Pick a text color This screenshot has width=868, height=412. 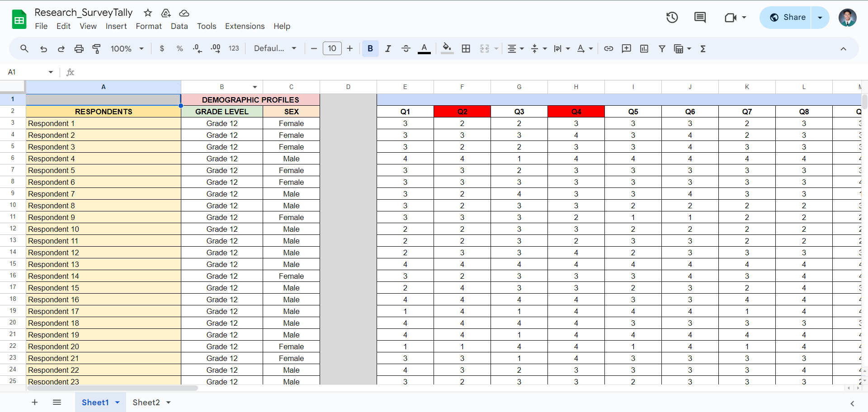(424, 48)
